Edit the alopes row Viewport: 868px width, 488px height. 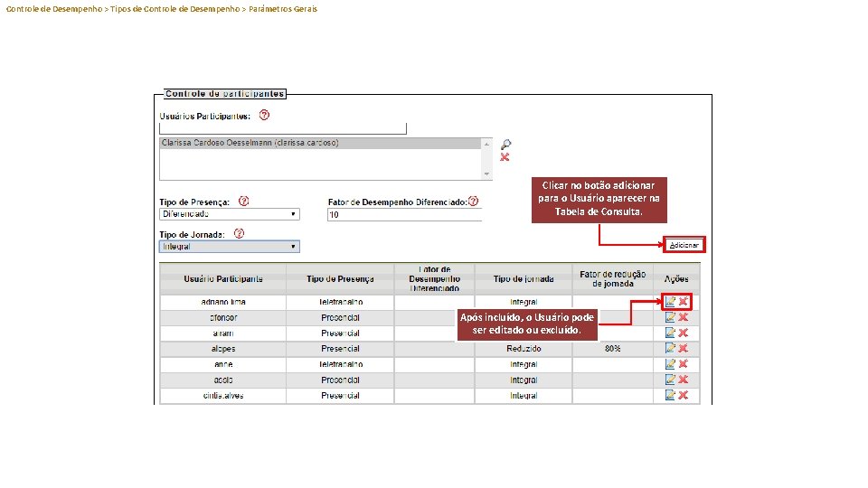click(x=670, y=348)
